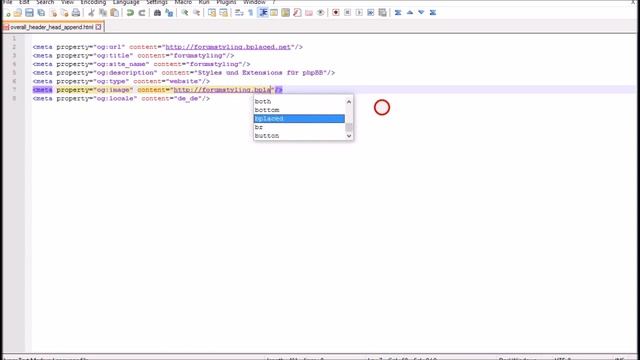Screen dimensions: 640x360
Task: Toggle Show All Characters pilcrow icon
Action: click(251, 13)
